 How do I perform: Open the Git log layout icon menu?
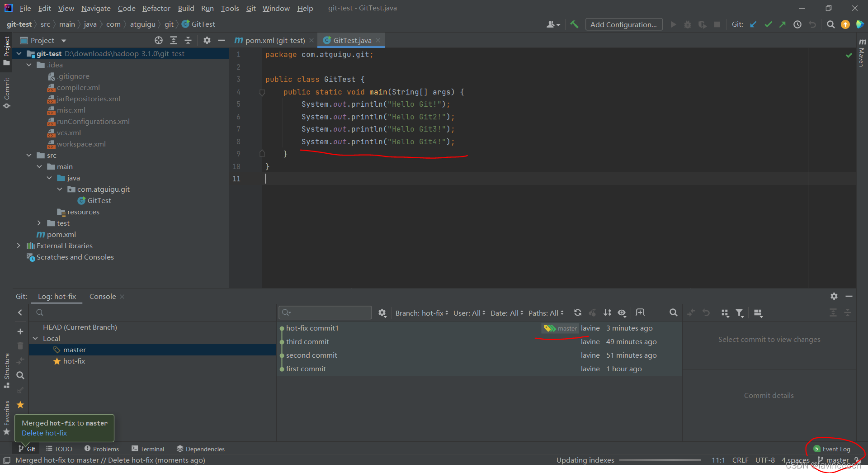(759, 313)
